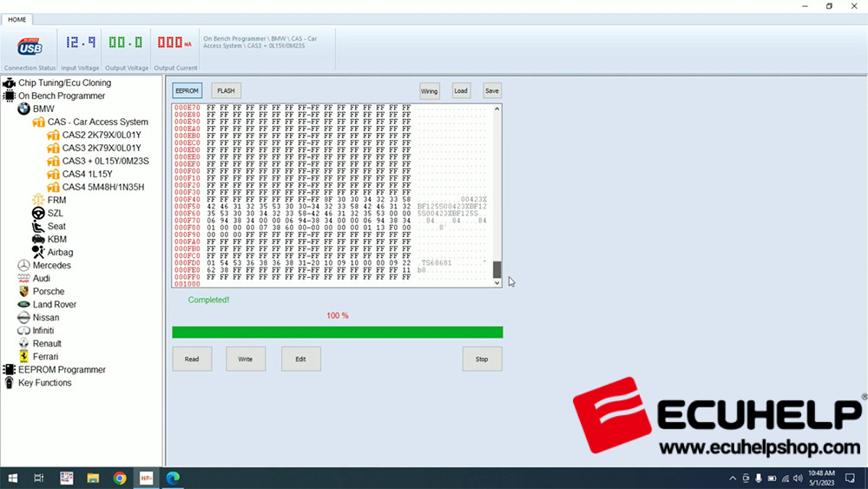
Task: Select Mercedes tree label
Action: coord(52,265)
